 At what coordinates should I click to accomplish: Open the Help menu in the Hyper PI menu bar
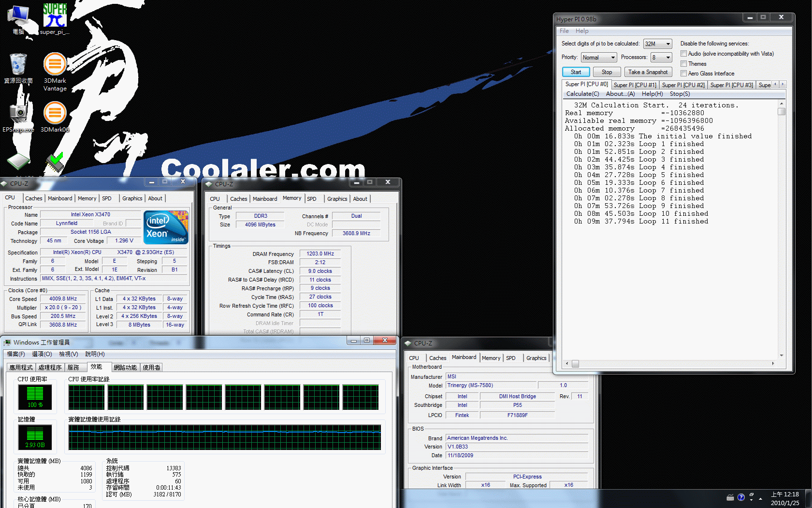(x=582, y=31)
